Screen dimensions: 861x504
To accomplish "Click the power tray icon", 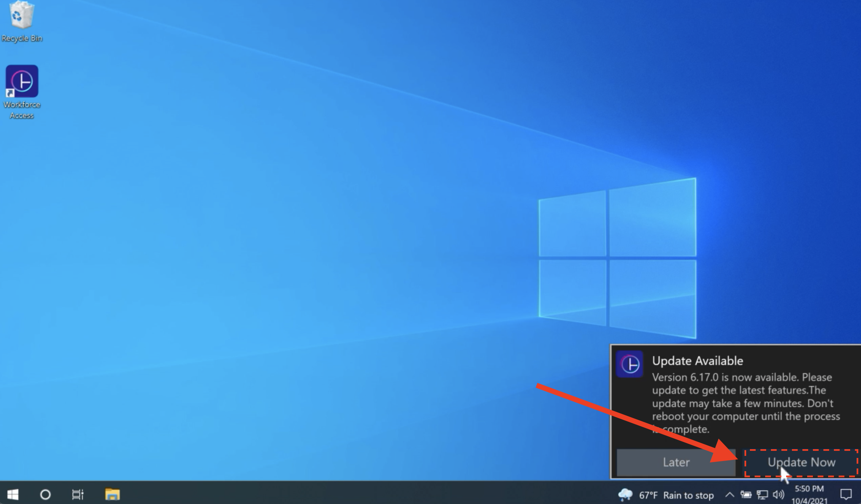I will 746,495.
